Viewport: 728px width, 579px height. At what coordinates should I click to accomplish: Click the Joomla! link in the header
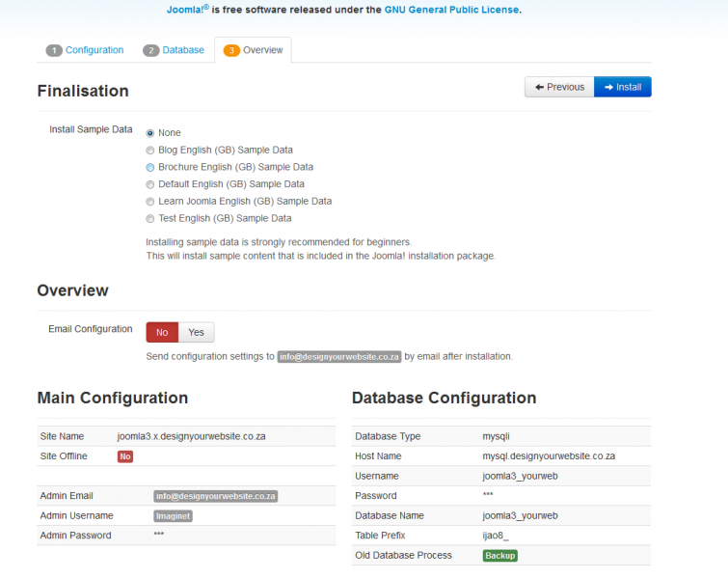pos(188,10)
